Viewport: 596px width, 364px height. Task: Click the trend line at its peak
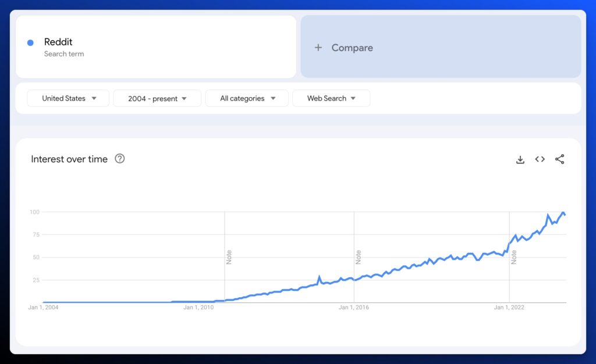coord(563,213)
